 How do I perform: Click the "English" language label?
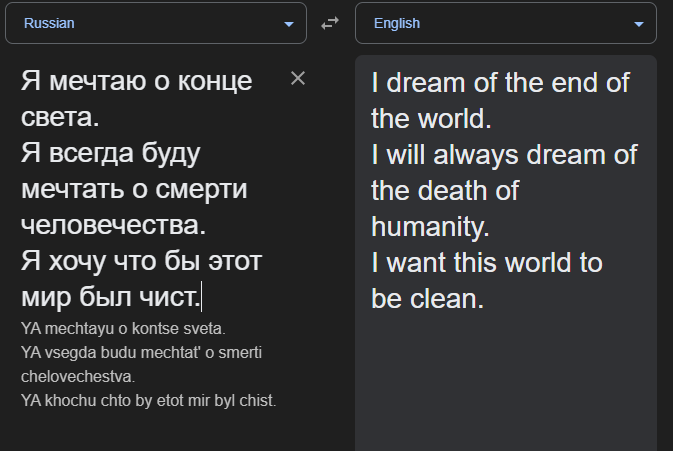(x=397, y=23)
